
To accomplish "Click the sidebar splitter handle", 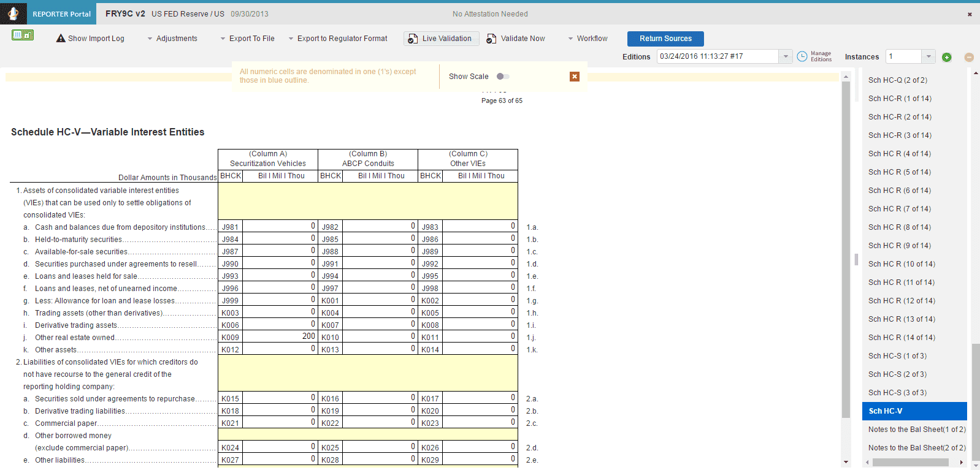I will pyautogui.click(x=856, y=259).
